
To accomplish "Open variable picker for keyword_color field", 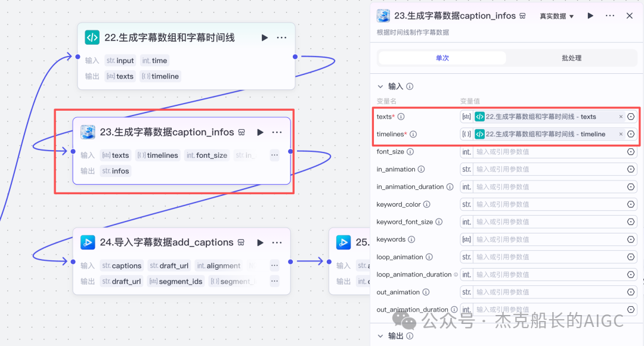I will [x=631, y=204].
